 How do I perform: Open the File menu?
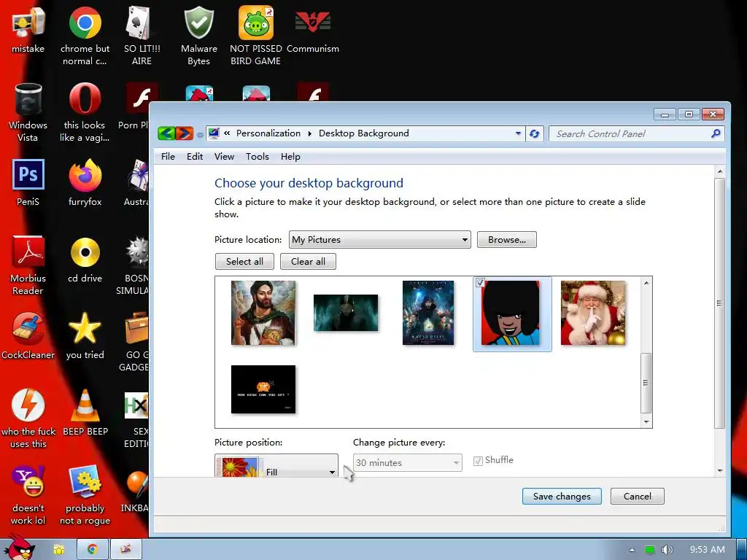168,157
